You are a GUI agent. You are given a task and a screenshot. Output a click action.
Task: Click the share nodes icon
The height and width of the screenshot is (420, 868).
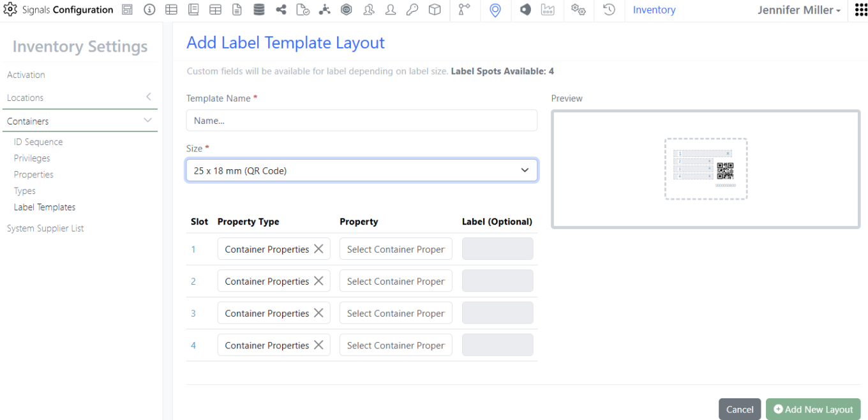[x=281, y=10]
